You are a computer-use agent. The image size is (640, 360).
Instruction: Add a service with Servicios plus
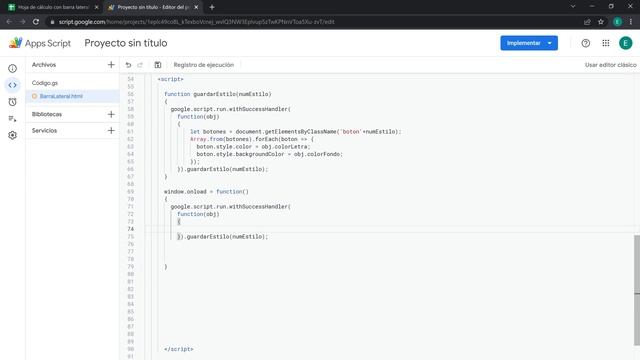pyautogui.click(x=111, y=131)
